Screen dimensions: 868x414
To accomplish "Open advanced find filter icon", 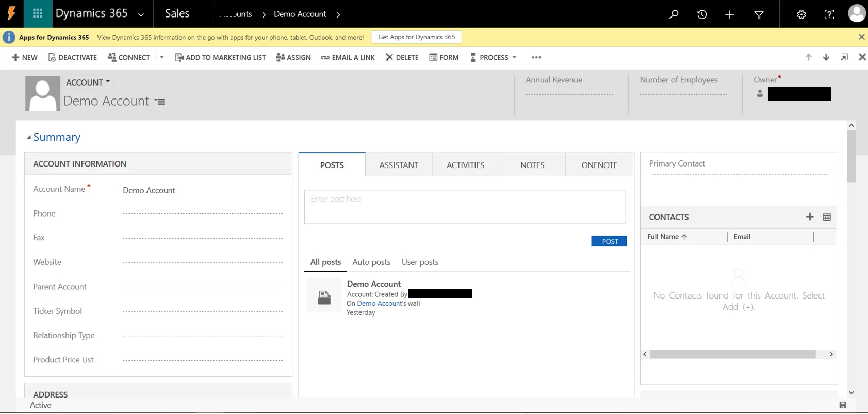I will [759, 15].
